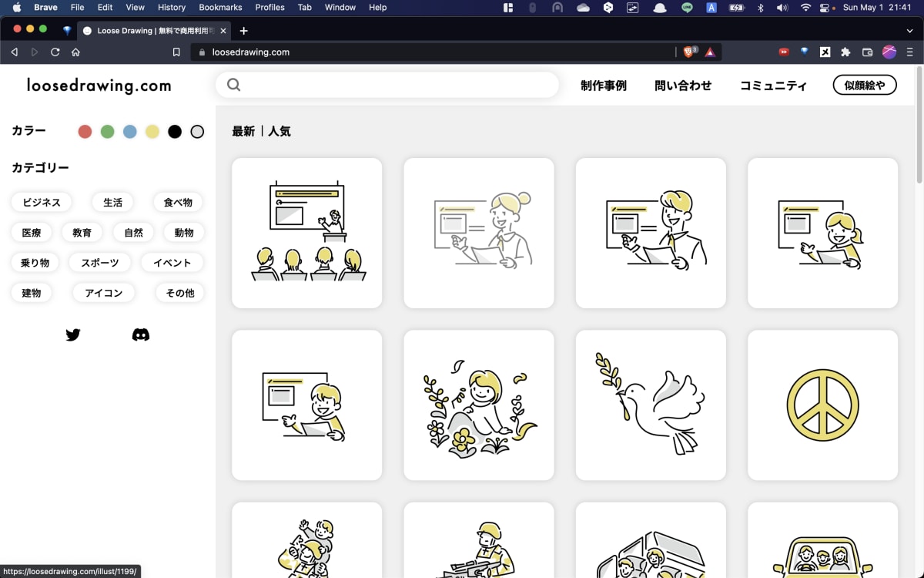Image resolution: width=924 pixels, height=578 pixels.
Task: Open the 生活 category
Action: click(112, 202)
